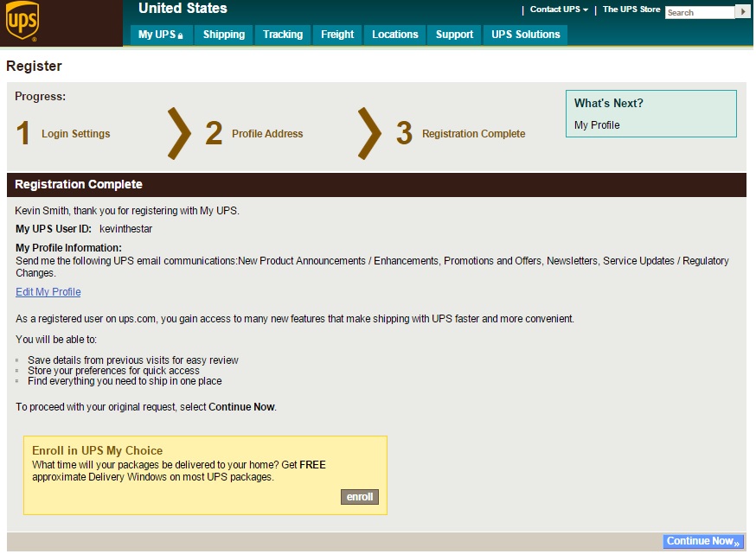Click Continue Now to proceed
The image size is (756, 554).
[x=701, y=540]
